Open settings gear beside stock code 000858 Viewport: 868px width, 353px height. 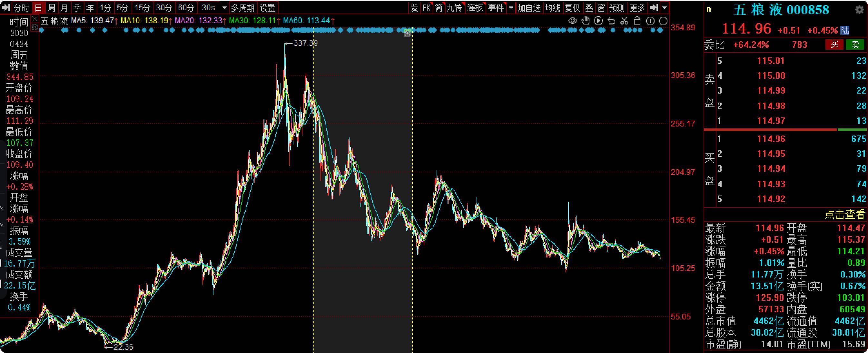[860, 9]
